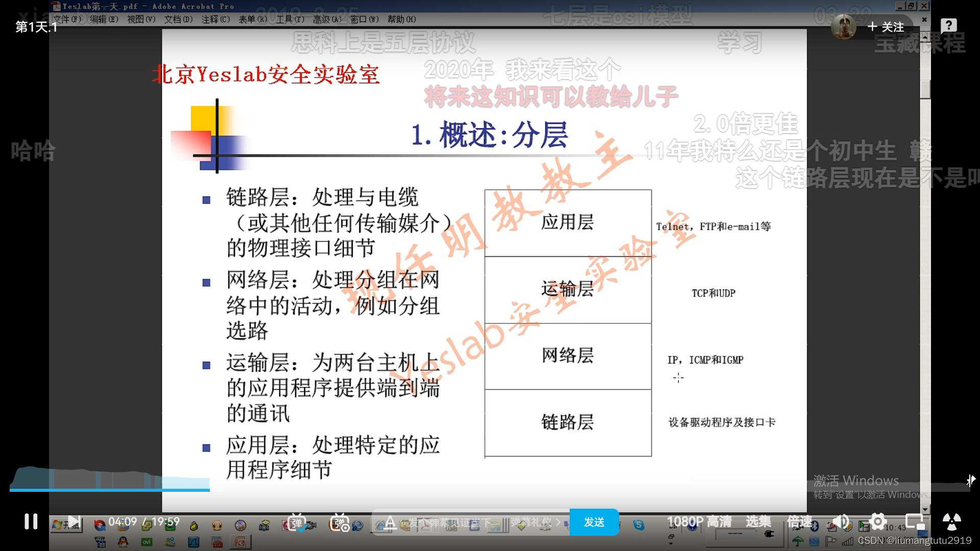Open danmaku display settings icon
Screen dimensions: 980x551
point(339,522)
